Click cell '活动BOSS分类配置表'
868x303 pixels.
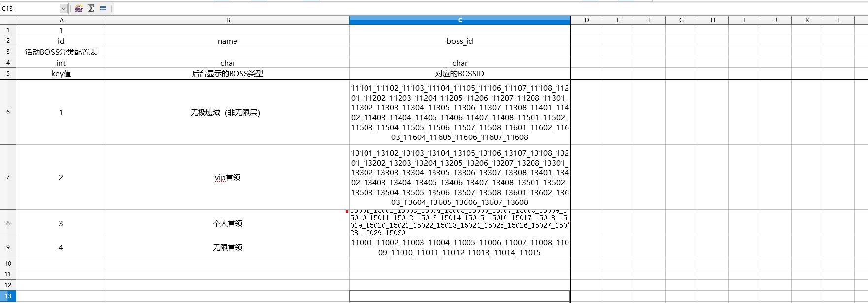click(x=61, y=52)
